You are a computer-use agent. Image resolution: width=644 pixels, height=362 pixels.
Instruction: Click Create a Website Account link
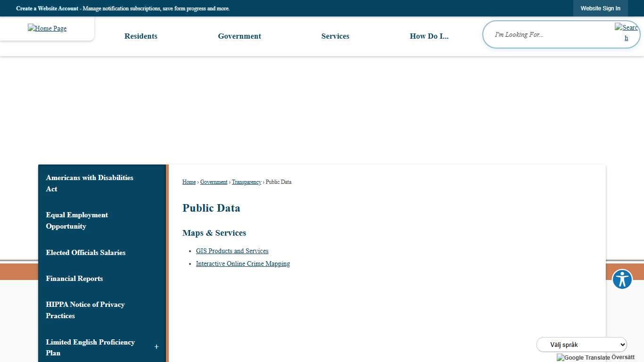pos(47,8)
